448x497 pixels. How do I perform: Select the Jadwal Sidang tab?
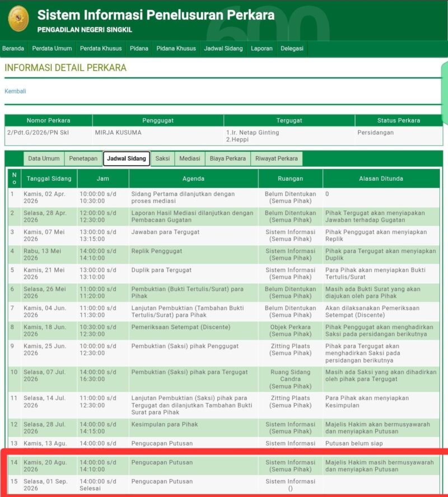point(127,158)
